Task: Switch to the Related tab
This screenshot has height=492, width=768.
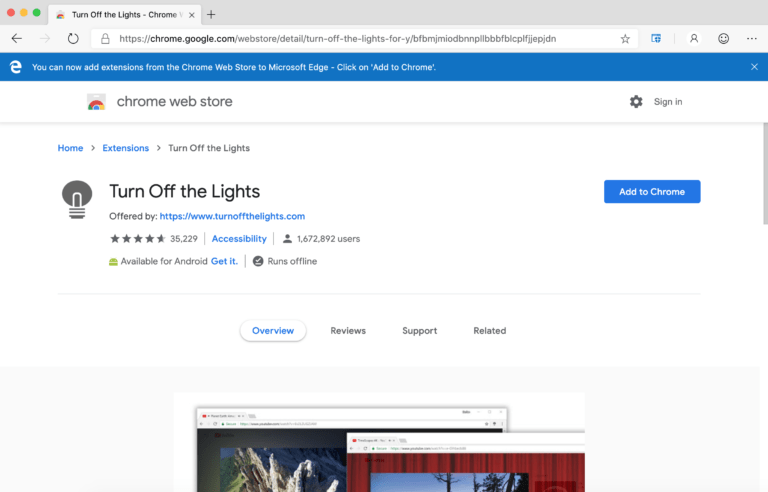Action: click(490, 331)
